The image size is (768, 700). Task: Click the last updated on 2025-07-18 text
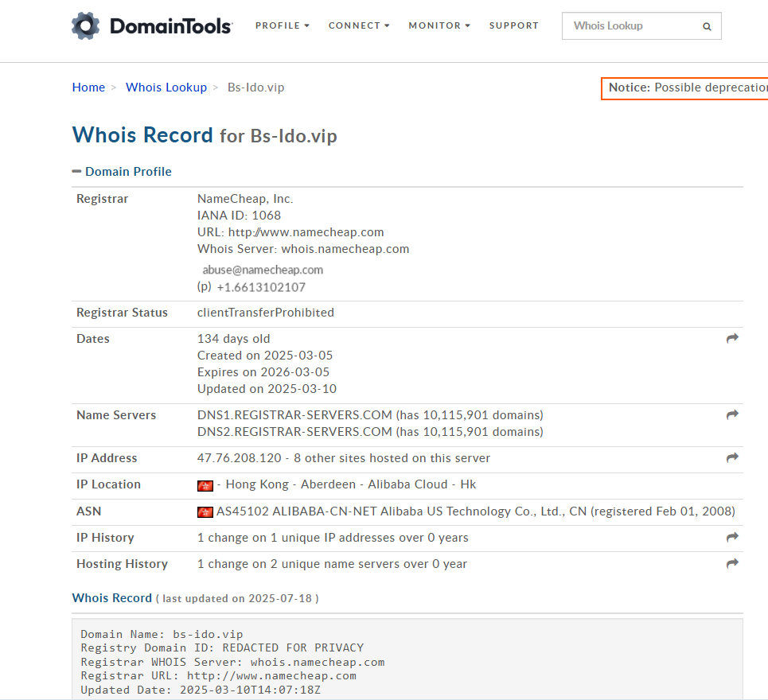237,598
